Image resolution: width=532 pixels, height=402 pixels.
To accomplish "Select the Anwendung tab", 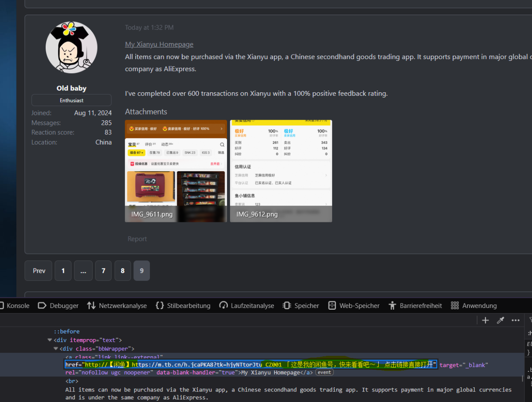I will pyautogui.click(x=473, y=306).
